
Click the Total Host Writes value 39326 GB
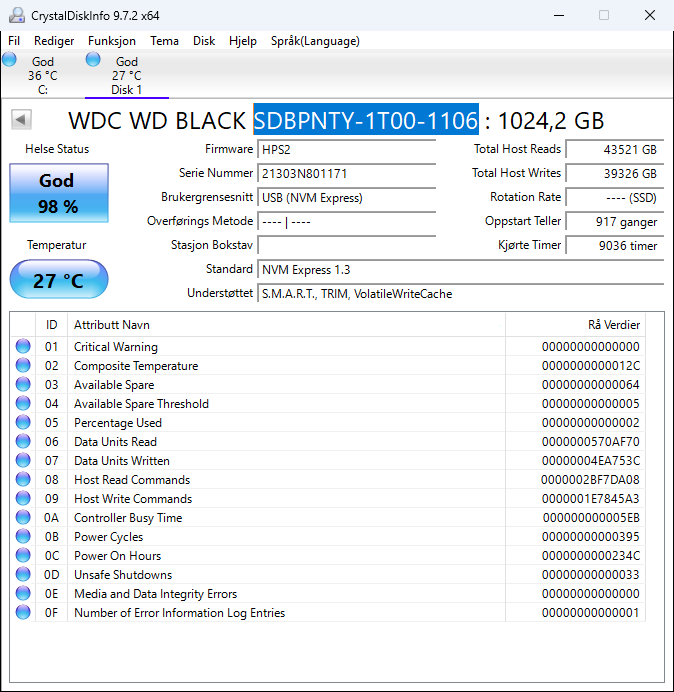[x=615, y=173]
